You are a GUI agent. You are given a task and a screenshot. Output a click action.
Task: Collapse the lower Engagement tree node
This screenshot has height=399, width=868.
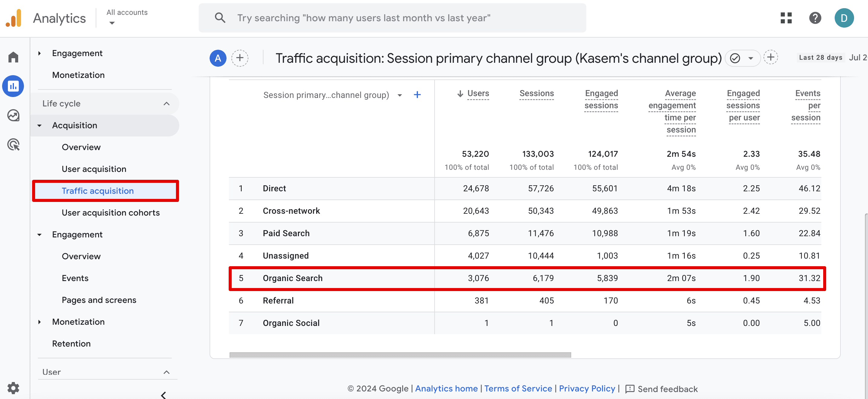39,234
